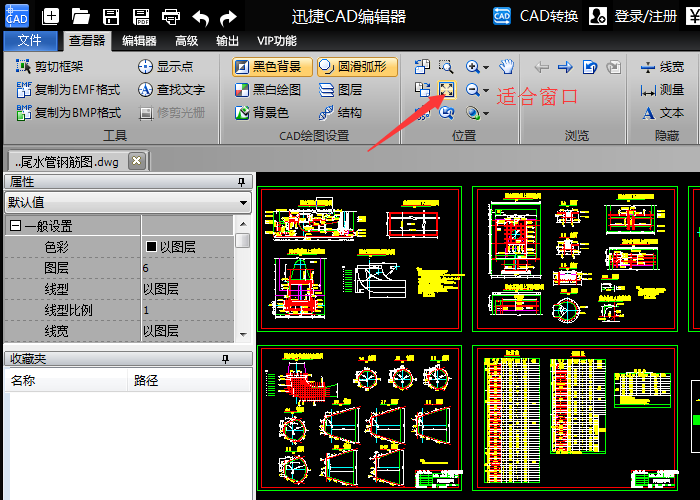The width and height of the screenshot is (700, 500).
Task: Open a file with the folder icon
Action: 81,17
